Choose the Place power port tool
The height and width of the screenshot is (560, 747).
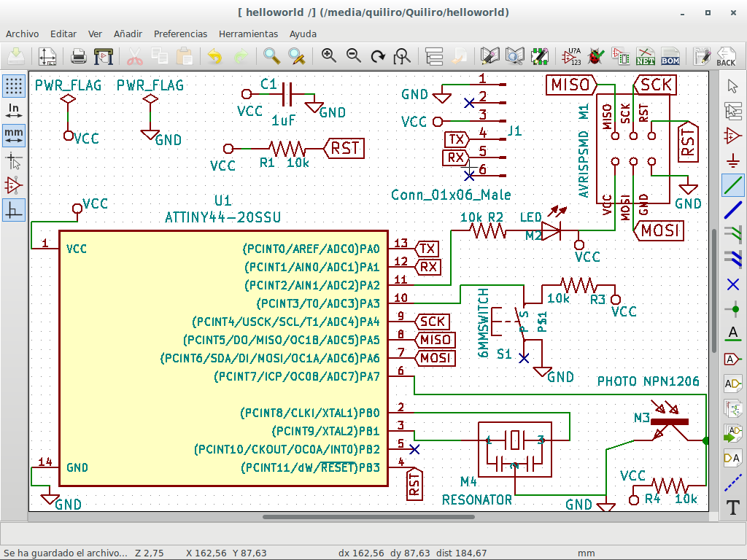(732, 160)
